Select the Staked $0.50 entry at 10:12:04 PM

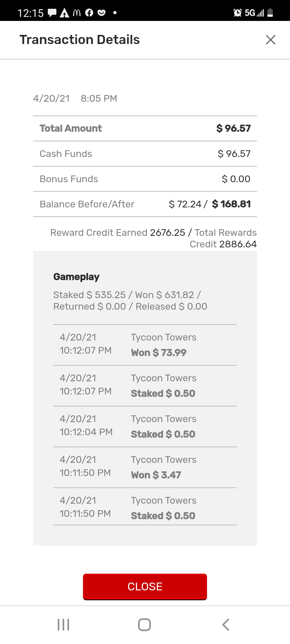click(x=145, y=427)
